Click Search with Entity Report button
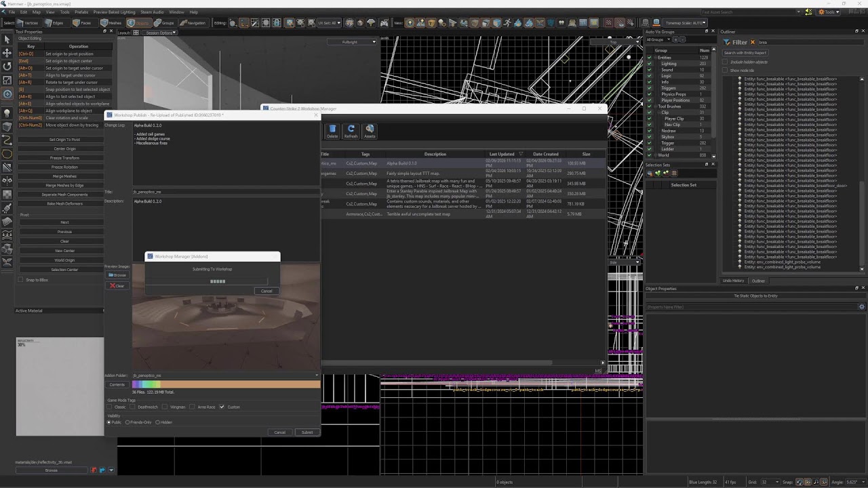 (745, 53)
